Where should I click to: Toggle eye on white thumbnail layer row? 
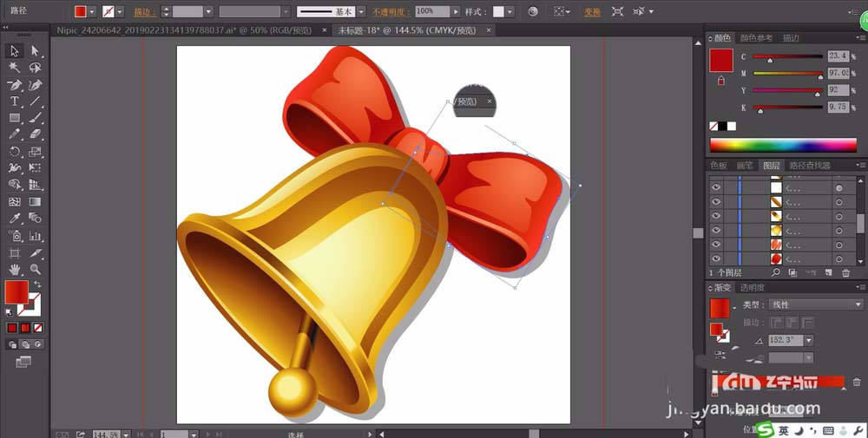(x=716, y=188)
